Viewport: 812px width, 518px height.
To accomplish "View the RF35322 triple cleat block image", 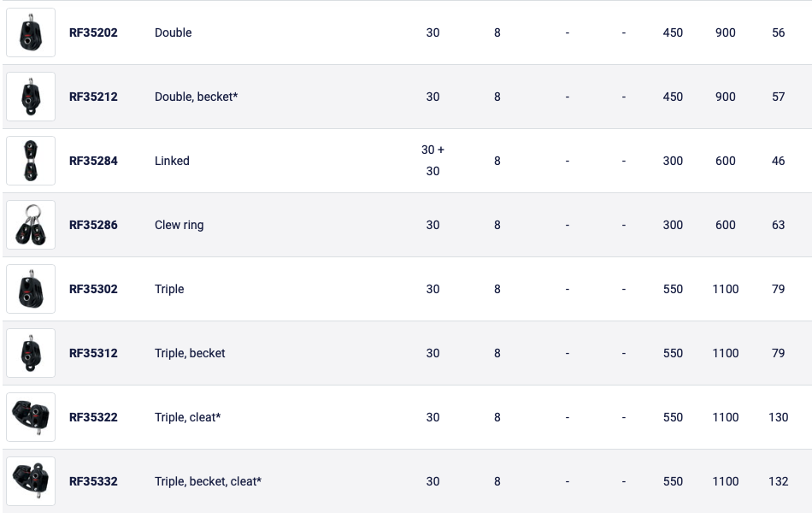I will click(x=31, y=417).
